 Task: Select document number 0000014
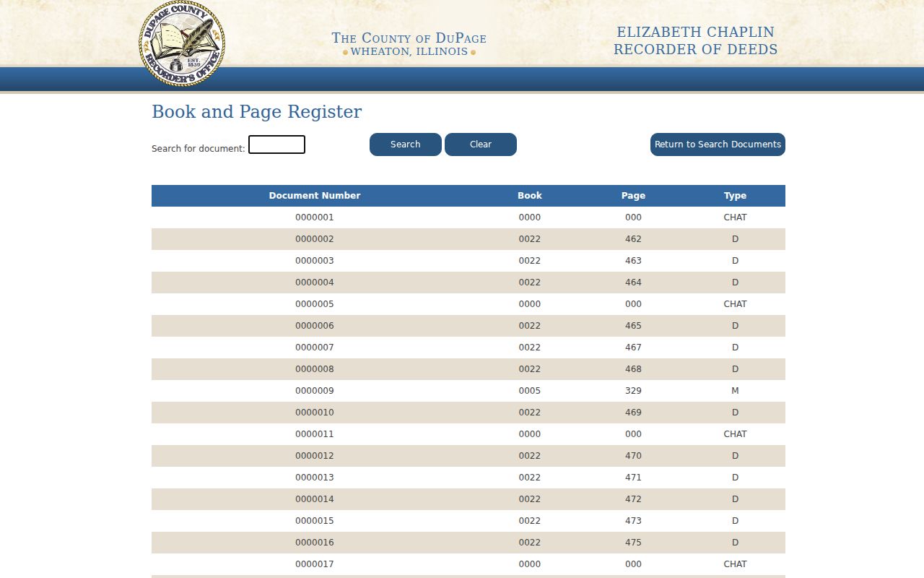(x=315, y=499)
